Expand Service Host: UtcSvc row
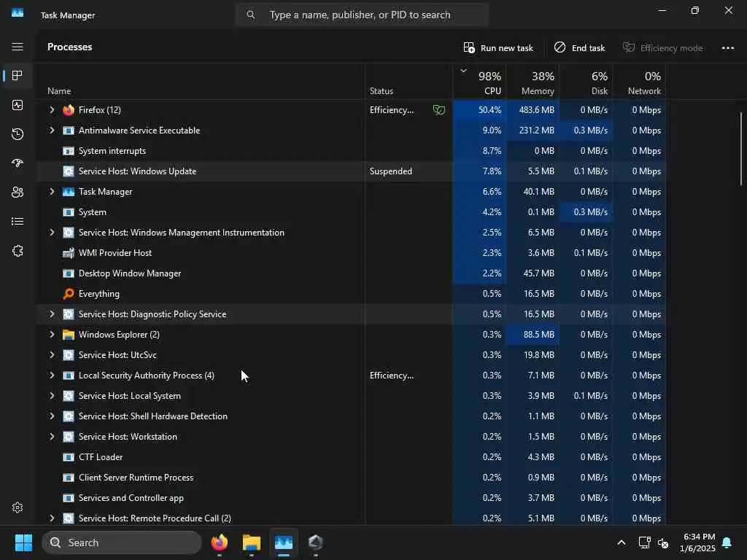747x560 pixels. click(52, 355)
